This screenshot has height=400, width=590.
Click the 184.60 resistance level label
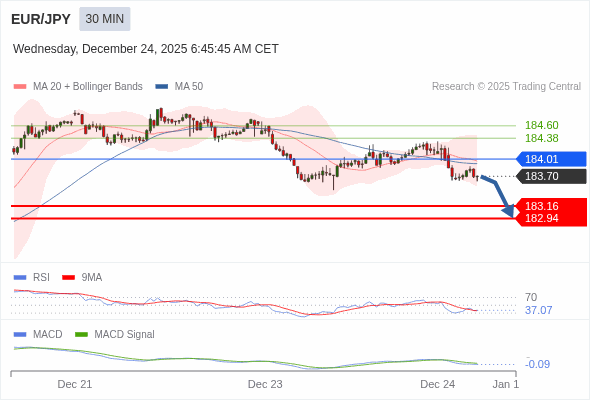click(542, 125)
